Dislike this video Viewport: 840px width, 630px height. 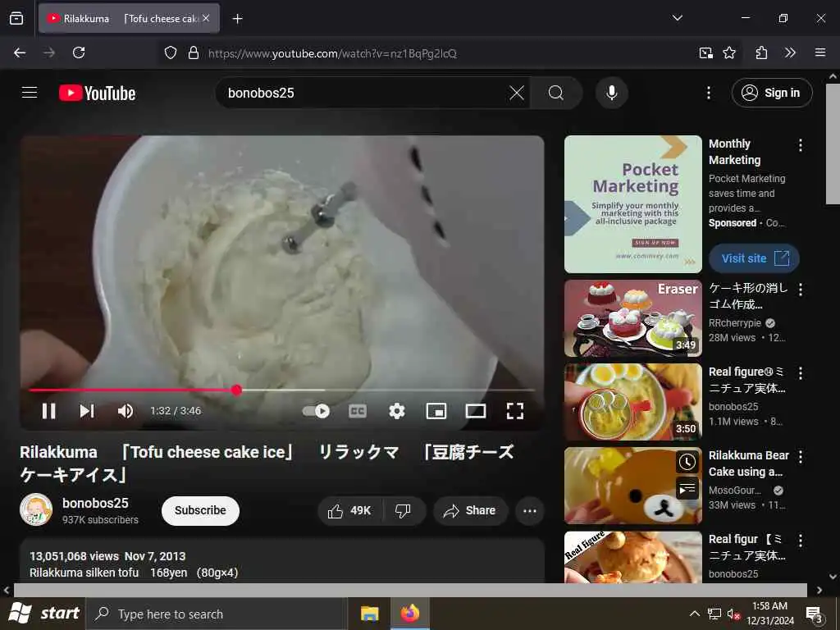click(x=404, y=510)
